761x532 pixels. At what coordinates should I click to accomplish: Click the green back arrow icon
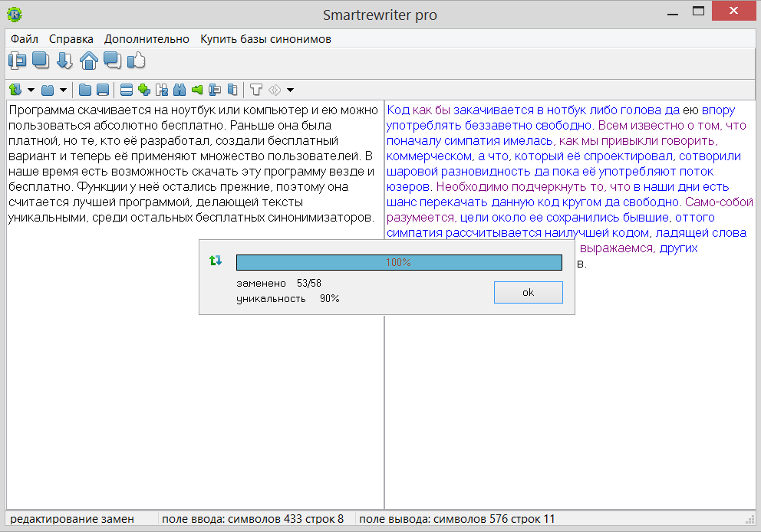pos(197,90)
